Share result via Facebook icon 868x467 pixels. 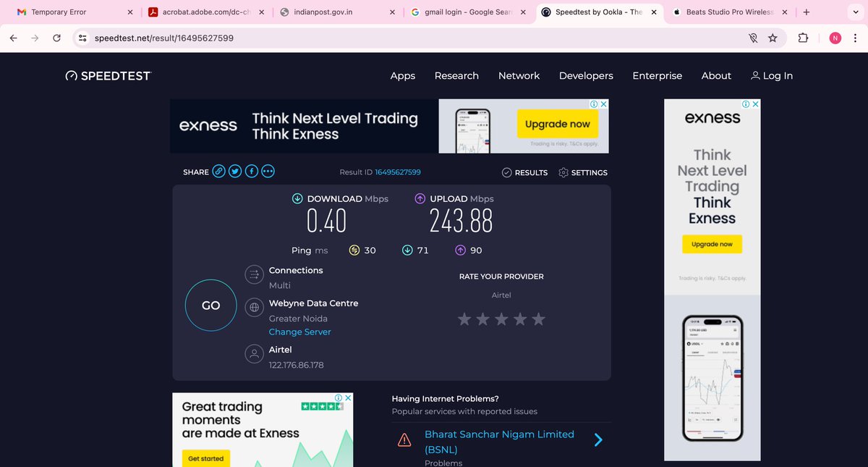point(252,172)
